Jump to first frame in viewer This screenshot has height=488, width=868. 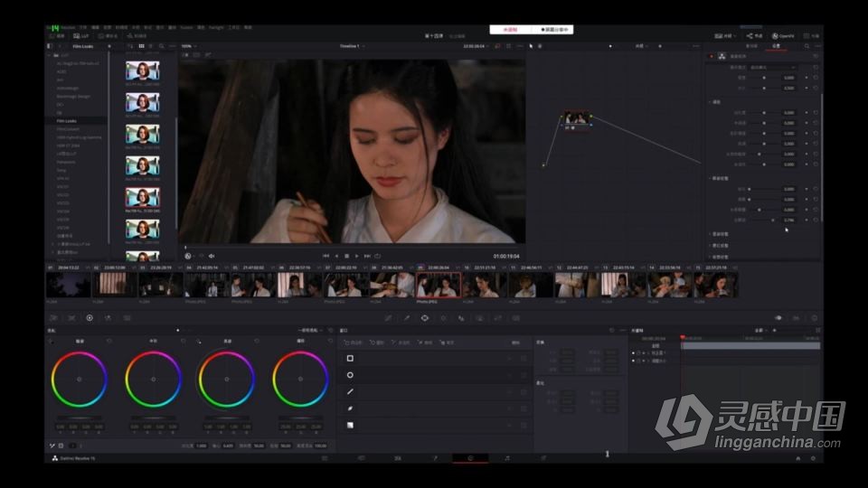tap(325, 256)
